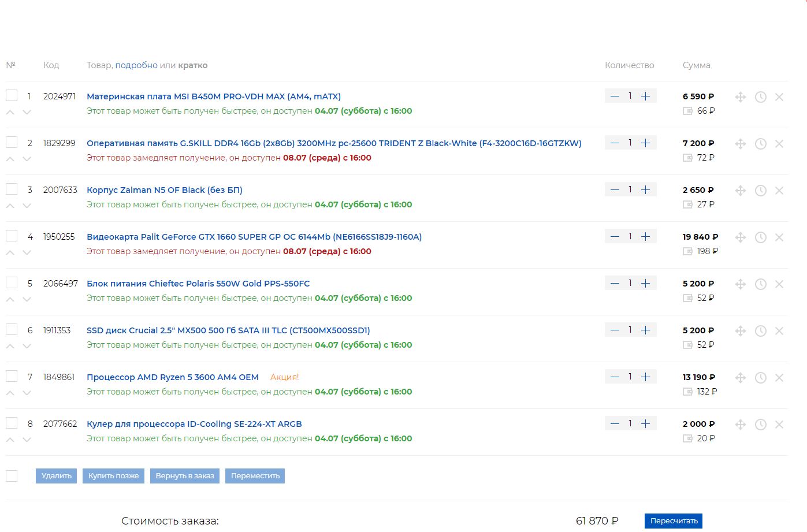Click quantity field for ID-Cooling cooler
Image resolution: width=807 pixels, height=532 pixels.
click(630, 424)
